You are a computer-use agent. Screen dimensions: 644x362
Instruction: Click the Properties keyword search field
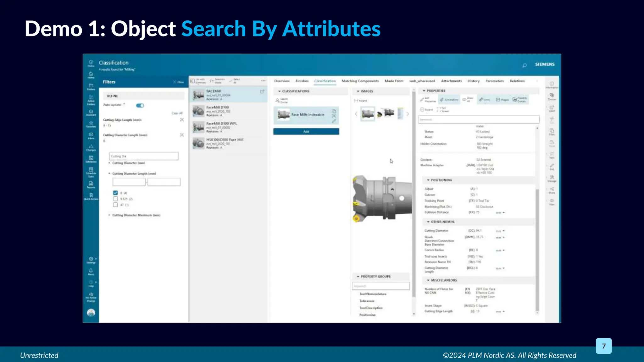tap(479, 119)
